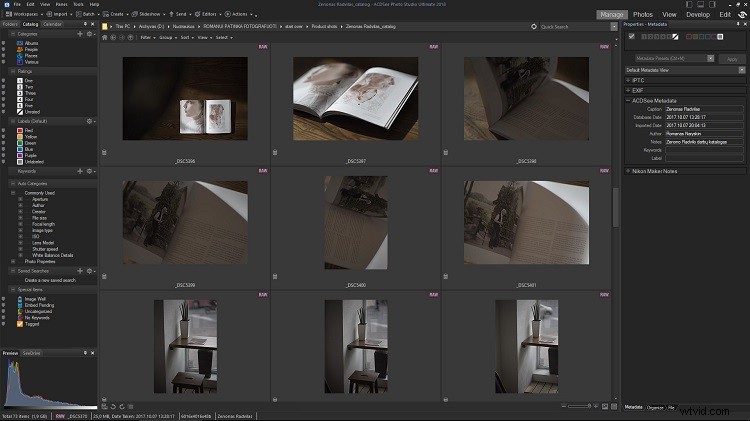The image size is (750, 421).
Task: Open Categories settings gear
Action: 89,34
